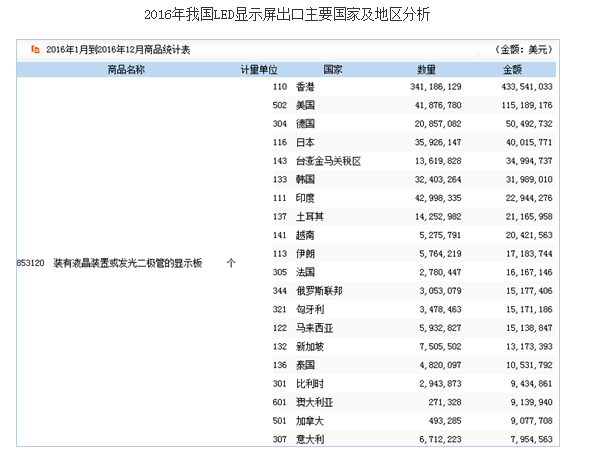596x459 pixels.
Task: Select the table title 2016年1月到2016年12月商品统计表
Action: click(x=118, y=50)
